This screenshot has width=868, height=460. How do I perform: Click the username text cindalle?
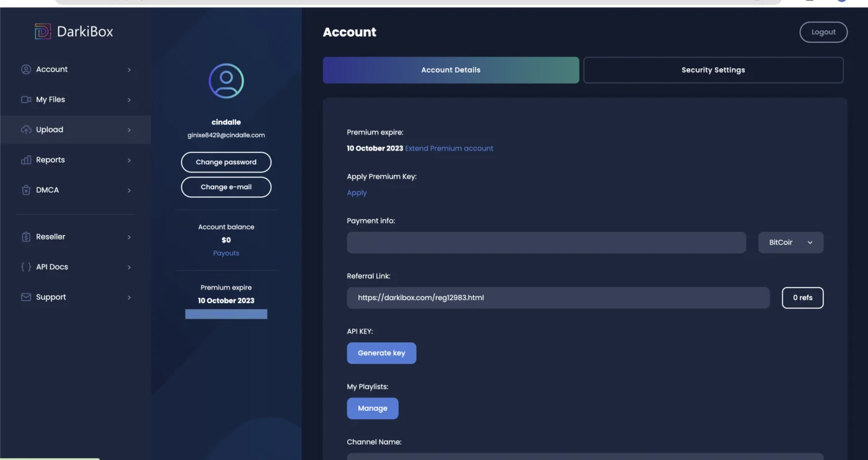pos(226,122)
